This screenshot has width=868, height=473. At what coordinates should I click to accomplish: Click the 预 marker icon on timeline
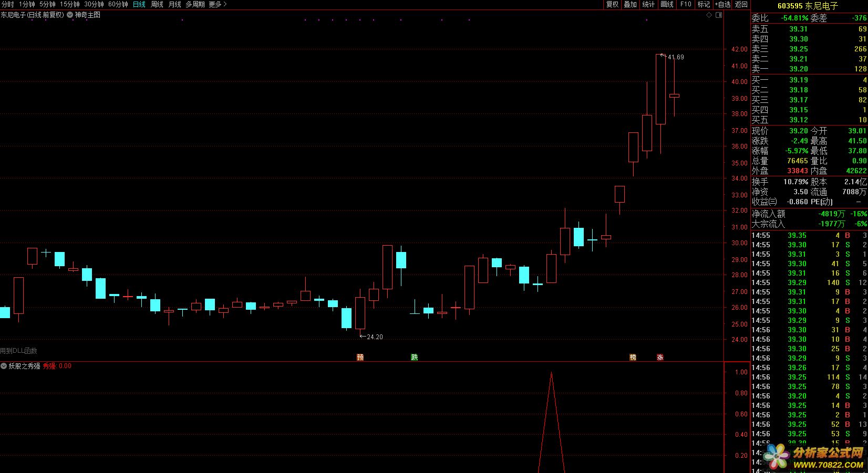click(x=360, y=357)
